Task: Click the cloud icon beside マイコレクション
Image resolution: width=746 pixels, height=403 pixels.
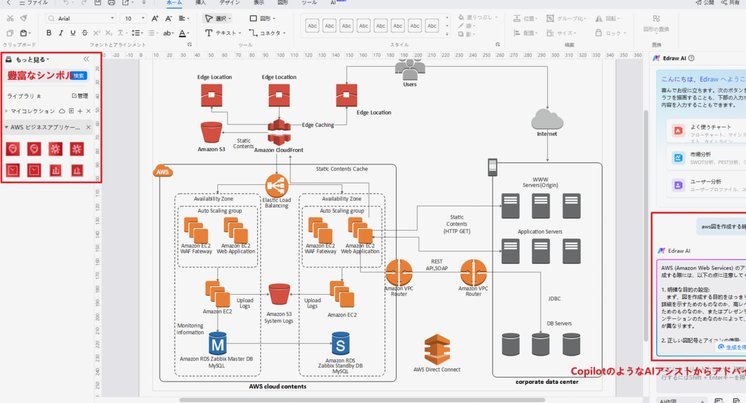Action: [62, 111]
